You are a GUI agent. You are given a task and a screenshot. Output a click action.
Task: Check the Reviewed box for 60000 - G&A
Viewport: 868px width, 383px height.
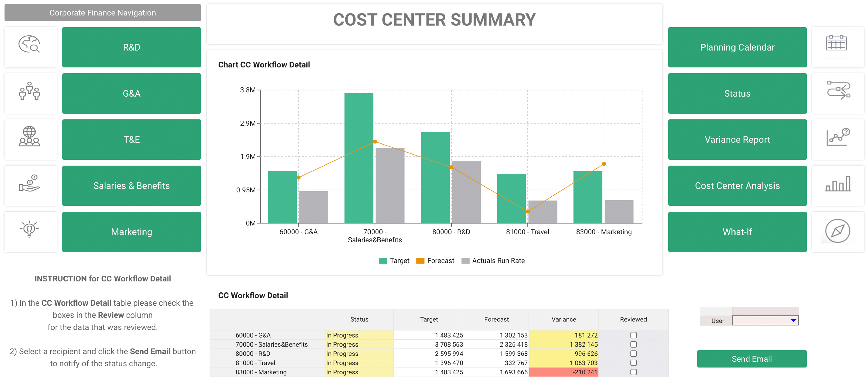coord(633,335)
